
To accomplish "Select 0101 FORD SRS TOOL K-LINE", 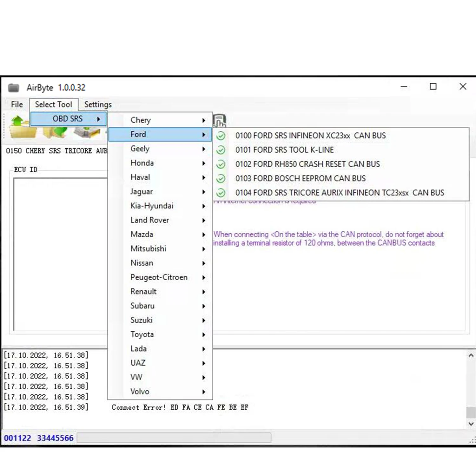I will [x=341, y=150].
